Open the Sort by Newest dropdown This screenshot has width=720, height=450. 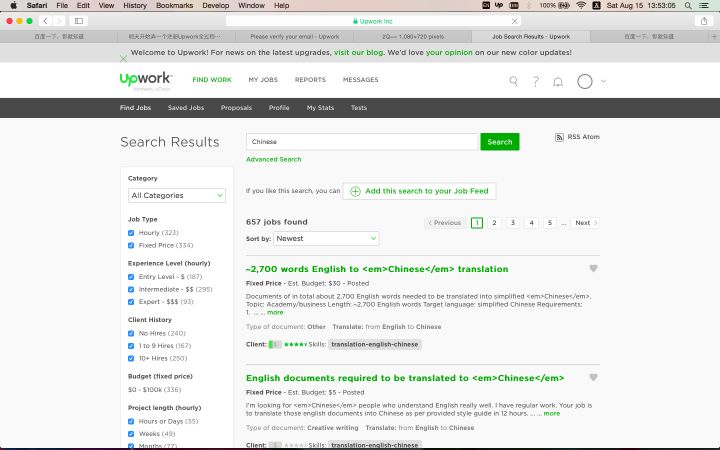(326, 238)
